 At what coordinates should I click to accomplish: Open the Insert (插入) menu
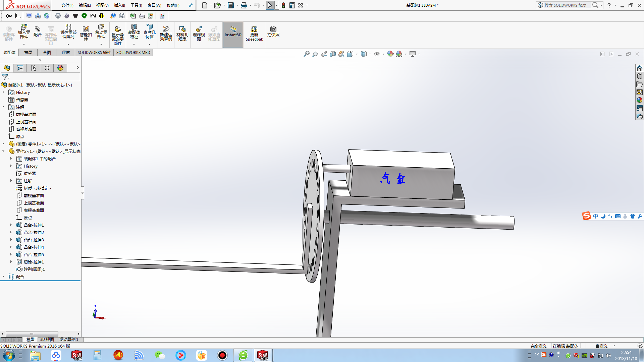119,5
